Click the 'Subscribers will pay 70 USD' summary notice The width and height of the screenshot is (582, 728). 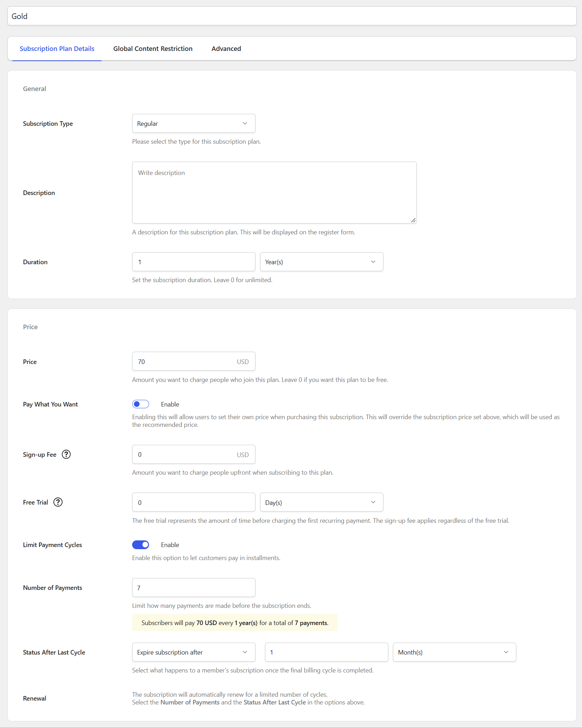pos(235,623)
